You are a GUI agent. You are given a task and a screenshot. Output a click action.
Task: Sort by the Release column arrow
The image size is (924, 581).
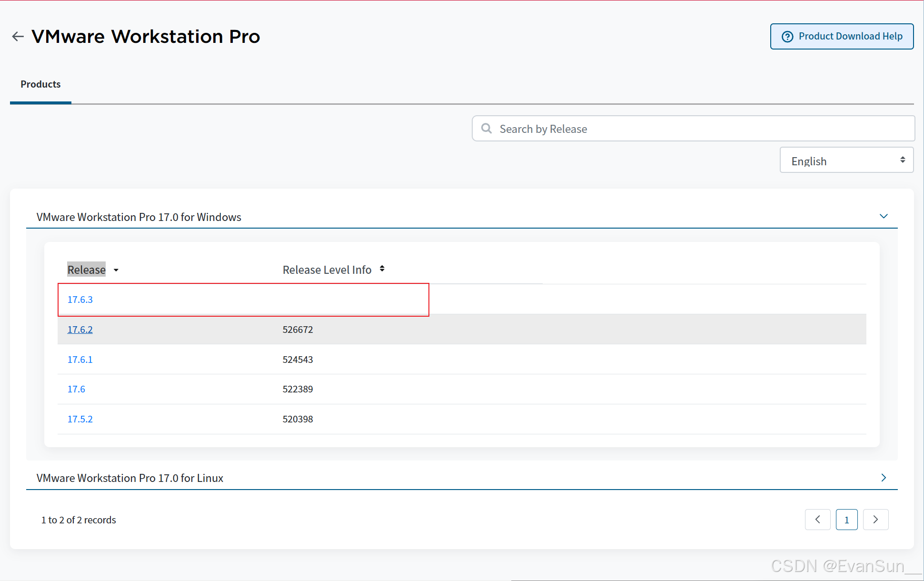click(x=116, y=270)
